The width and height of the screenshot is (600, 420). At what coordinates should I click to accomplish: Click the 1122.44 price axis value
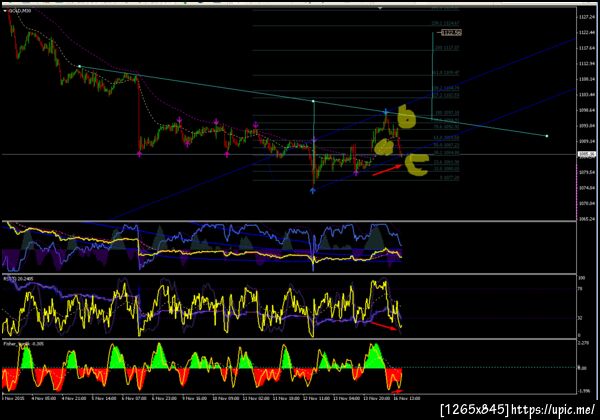(x=587, y=33)
